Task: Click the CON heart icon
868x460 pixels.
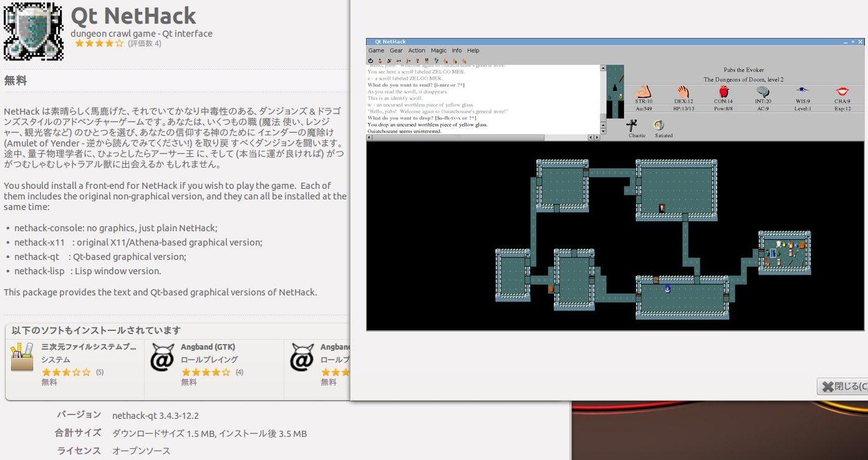Action: coord(723,92)
